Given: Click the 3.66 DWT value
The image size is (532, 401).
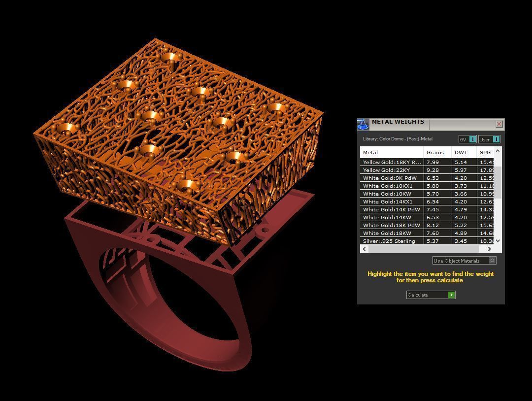Looking at the screenshot, I should (x=461, y=194).
